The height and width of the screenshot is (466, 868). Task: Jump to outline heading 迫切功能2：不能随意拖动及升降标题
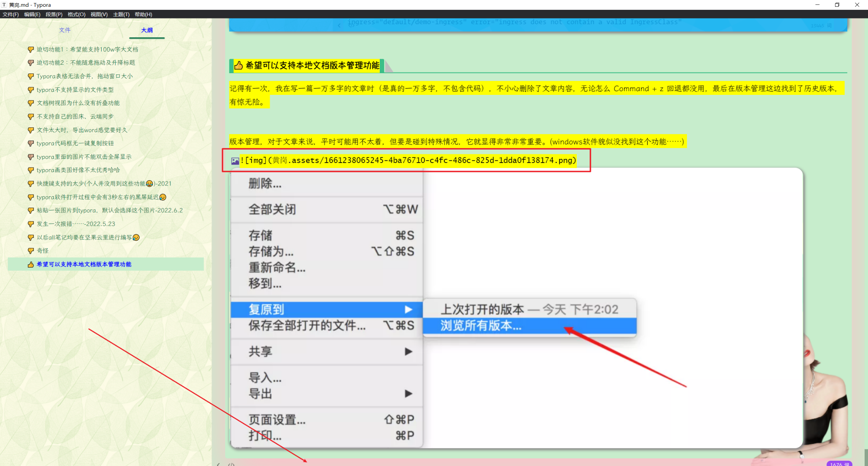pyautogui.click(x=86, y=62)
